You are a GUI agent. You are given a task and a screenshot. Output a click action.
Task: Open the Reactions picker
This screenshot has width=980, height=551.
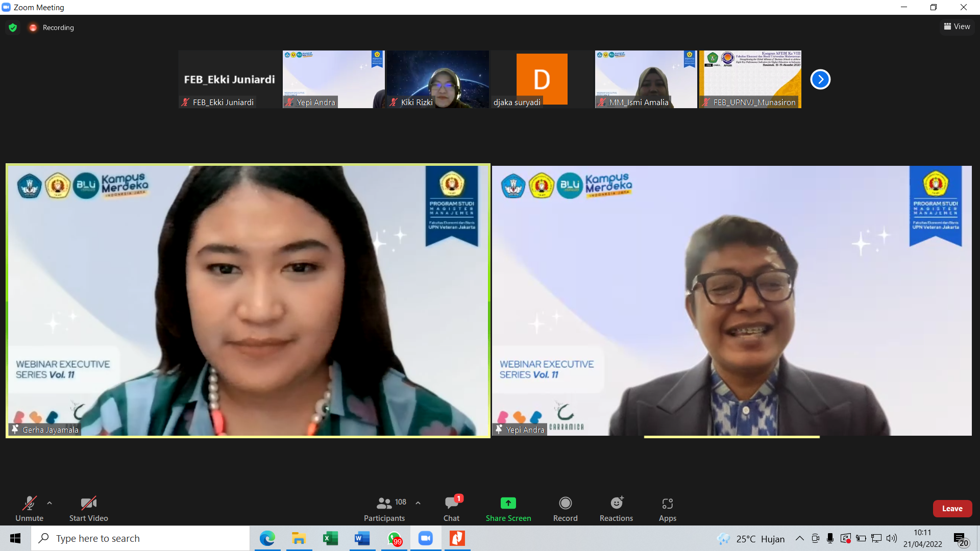616,508
